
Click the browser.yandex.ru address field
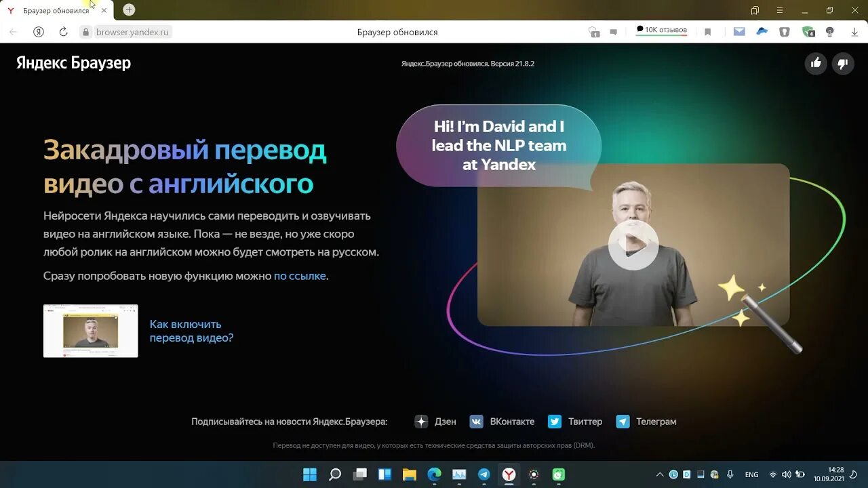point(132,32)
